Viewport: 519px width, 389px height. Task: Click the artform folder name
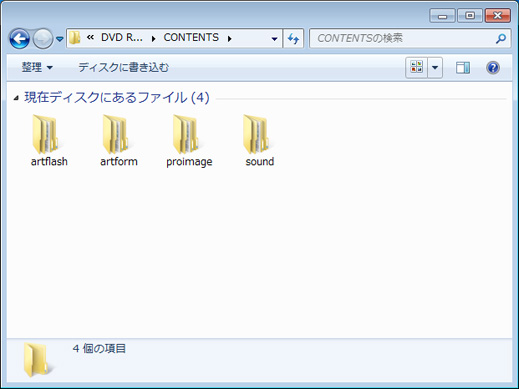click(119, 161)
